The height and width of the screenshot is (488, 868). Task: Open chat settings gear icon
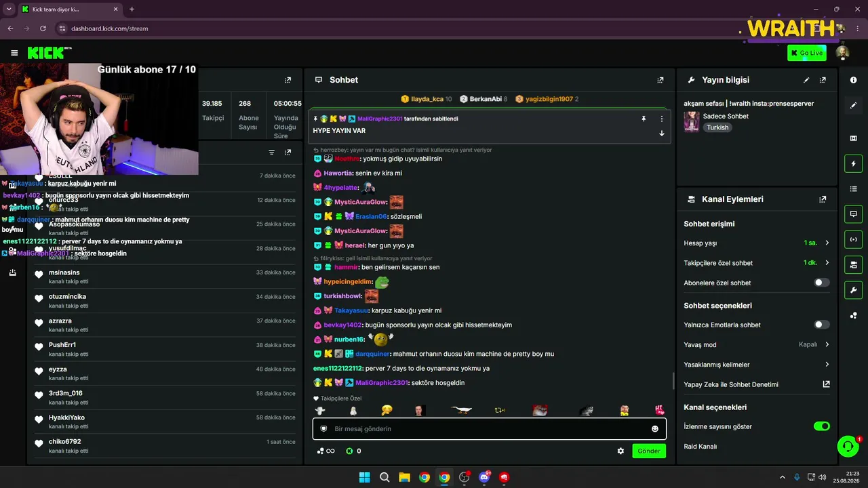point(620,451)
